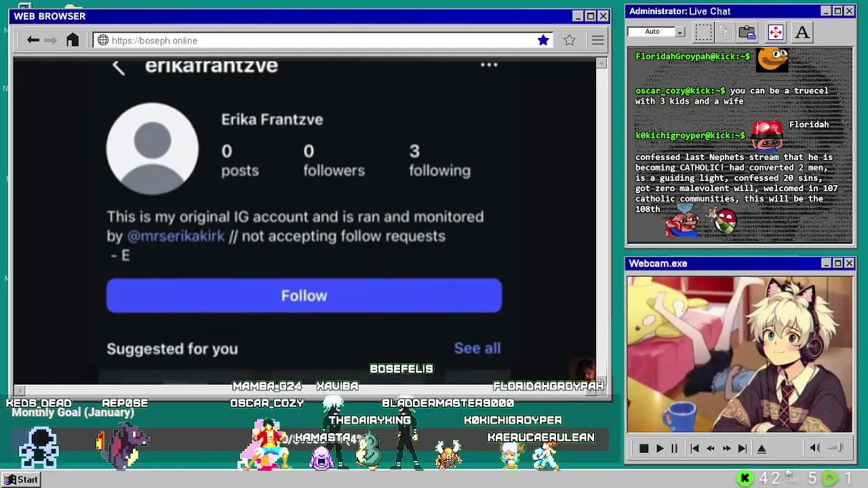Viewport: 868px width, 488px height.
Task: Minimize the Live Chat window
Action: 826,11
